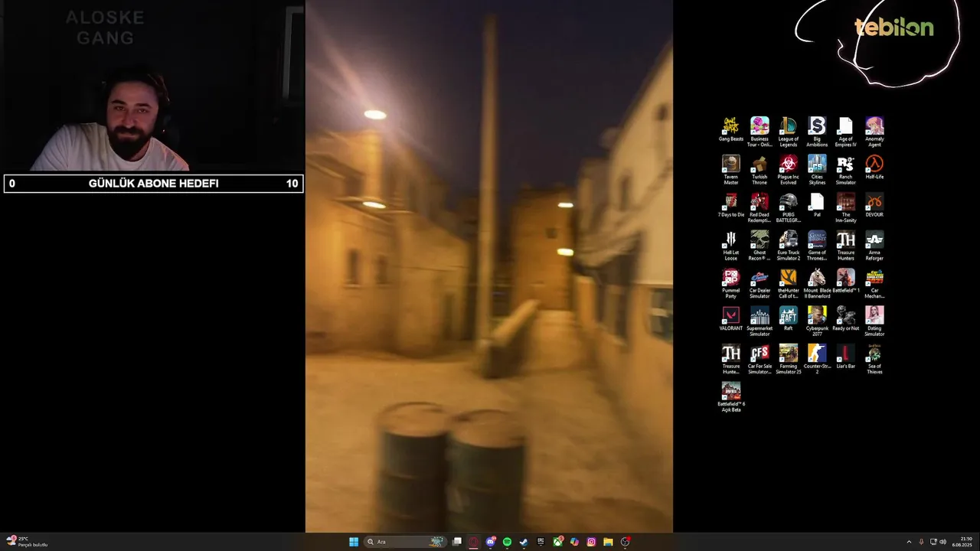Select the Car Mechanic Simulator icon

coord(874,283)
